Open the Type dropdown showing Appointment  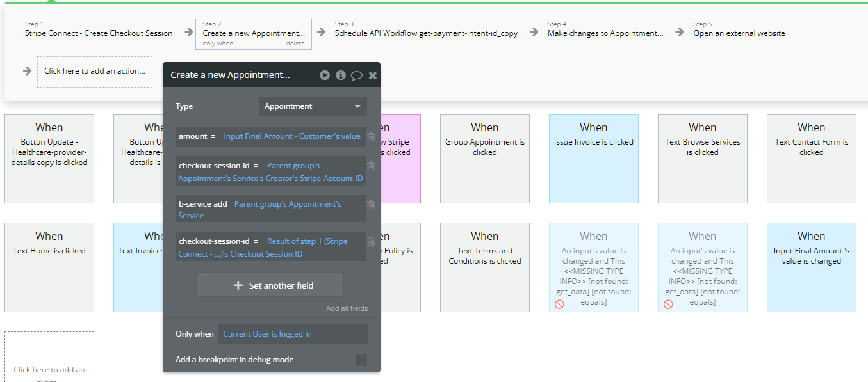313,106
